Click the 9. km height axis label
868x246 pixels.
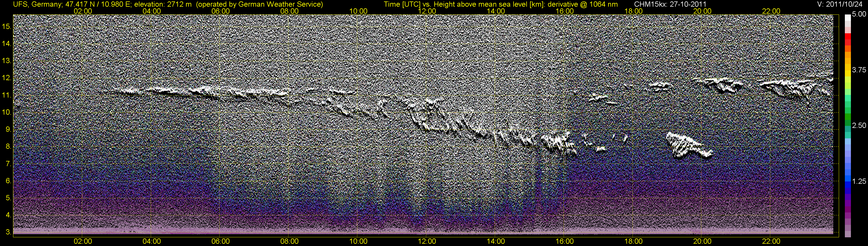click(8, 130)
